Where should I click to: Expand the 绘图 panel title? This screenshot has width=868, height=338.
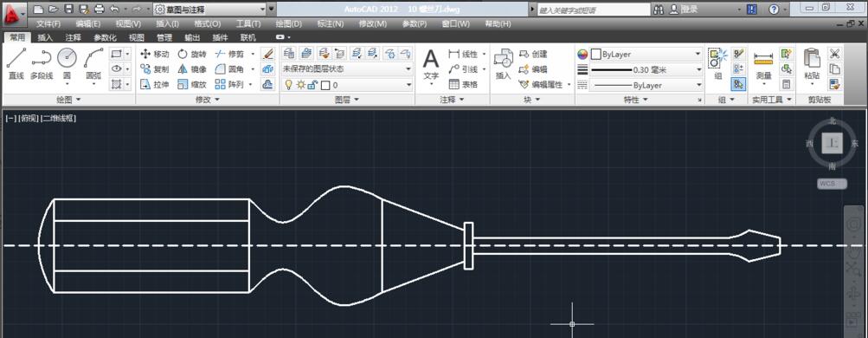(x=68, y=100)
